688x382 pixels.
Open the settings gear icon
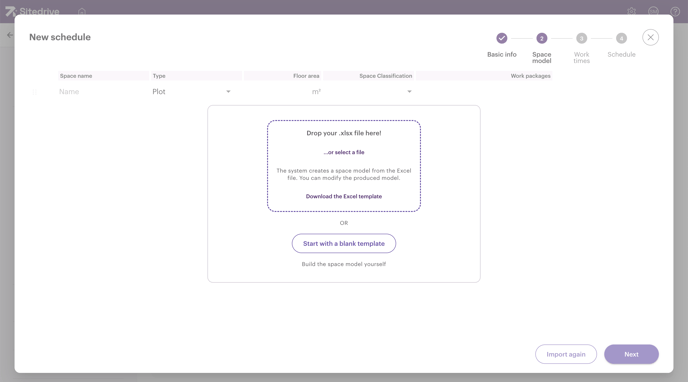pyautogui.click(x=631, y=11)
